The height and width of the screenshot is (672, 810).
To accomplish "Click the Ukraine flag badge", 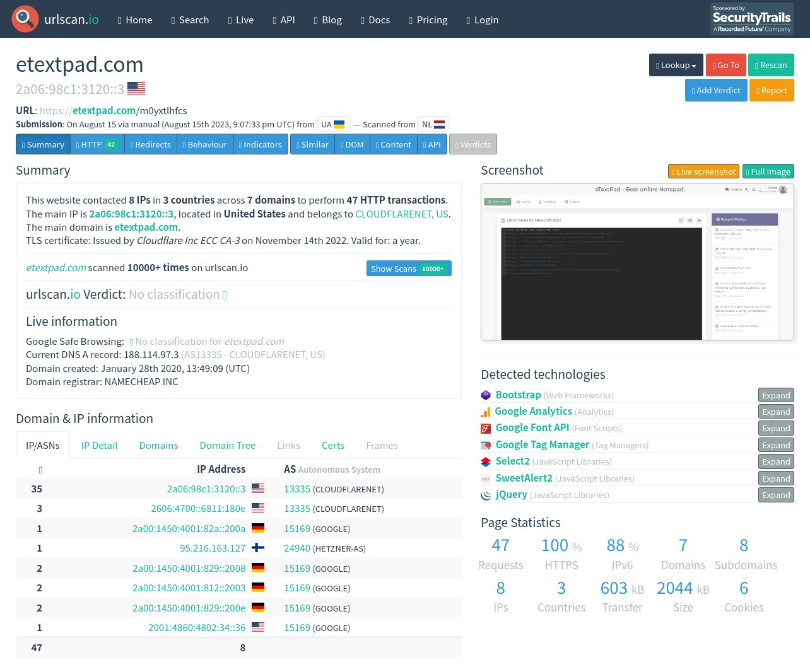I will 333,124.
